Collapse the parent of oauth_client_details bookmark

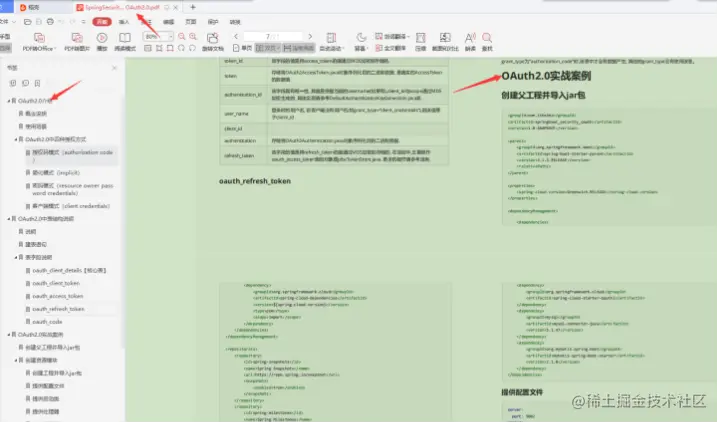(16, 257)
